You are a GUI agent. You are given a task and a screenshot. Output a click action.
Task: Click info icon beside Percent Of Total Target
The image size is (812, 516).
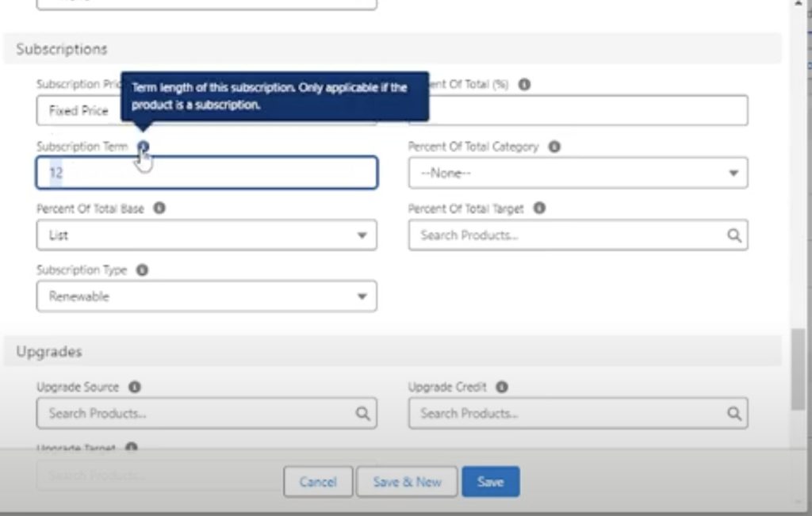[539, 209]
